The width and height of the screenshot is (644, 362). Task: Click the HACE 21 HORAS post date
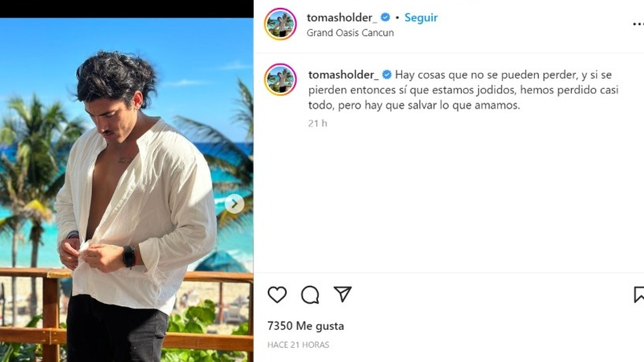[298, 345]
